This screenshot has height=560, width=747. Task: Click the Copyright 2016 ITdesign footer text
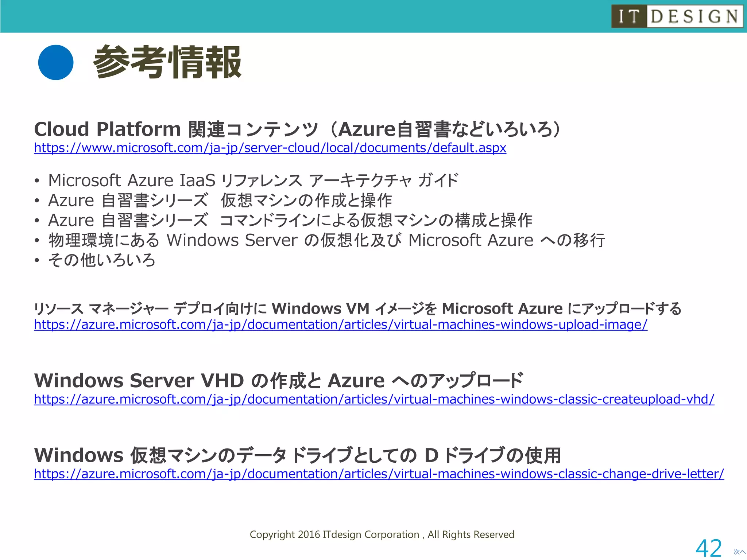click(382, 534)
